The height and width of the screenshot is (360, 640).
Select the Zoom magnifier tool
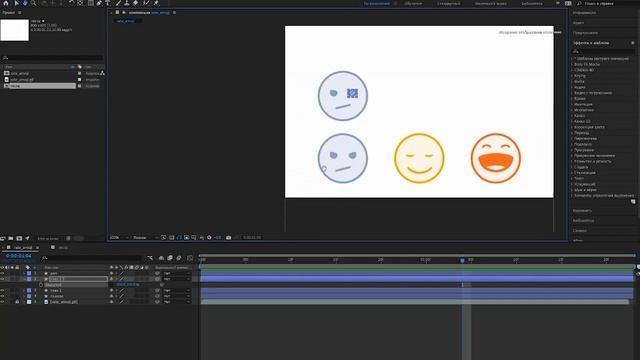33,3
